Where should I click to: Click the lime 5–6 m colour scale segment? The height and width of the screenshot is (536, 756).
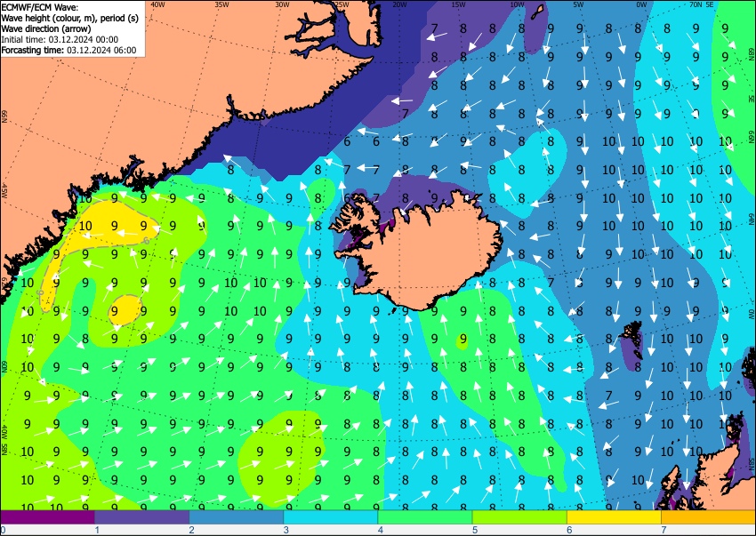519,517
